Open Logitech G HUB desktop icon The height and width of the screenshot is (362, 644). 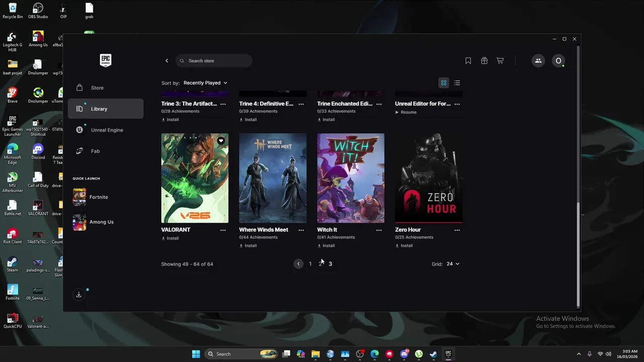tap(13, 42)
